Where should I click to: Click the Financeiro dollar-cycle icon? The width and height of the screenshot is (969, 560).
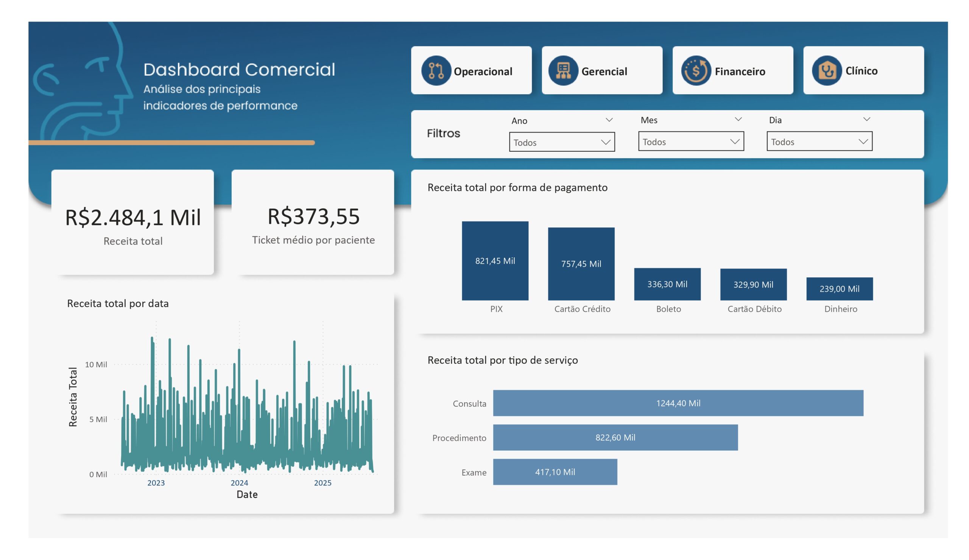[x=696, y=71]
